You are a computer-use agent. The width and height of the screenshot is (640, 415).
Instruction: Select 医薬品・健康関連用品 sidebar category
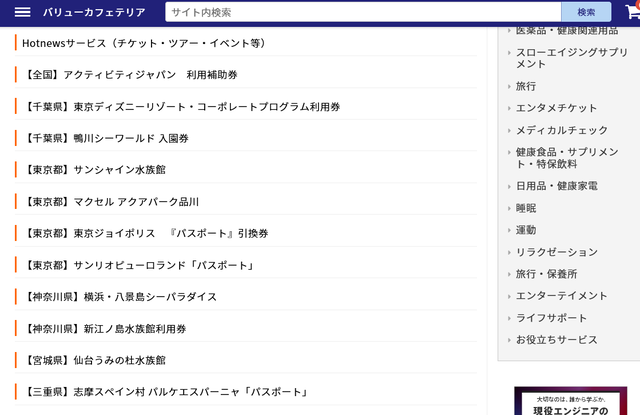pos(567,31)
